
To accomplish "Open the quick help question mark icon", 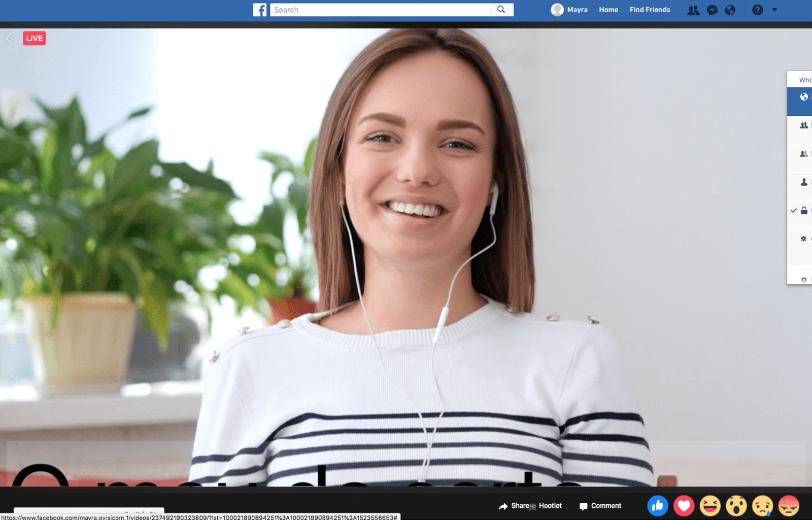I will (x=757, y=10).
